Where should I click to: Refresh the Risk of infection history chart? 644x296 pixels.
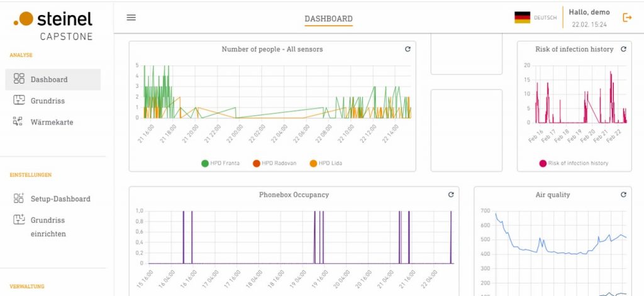[623, 49]
